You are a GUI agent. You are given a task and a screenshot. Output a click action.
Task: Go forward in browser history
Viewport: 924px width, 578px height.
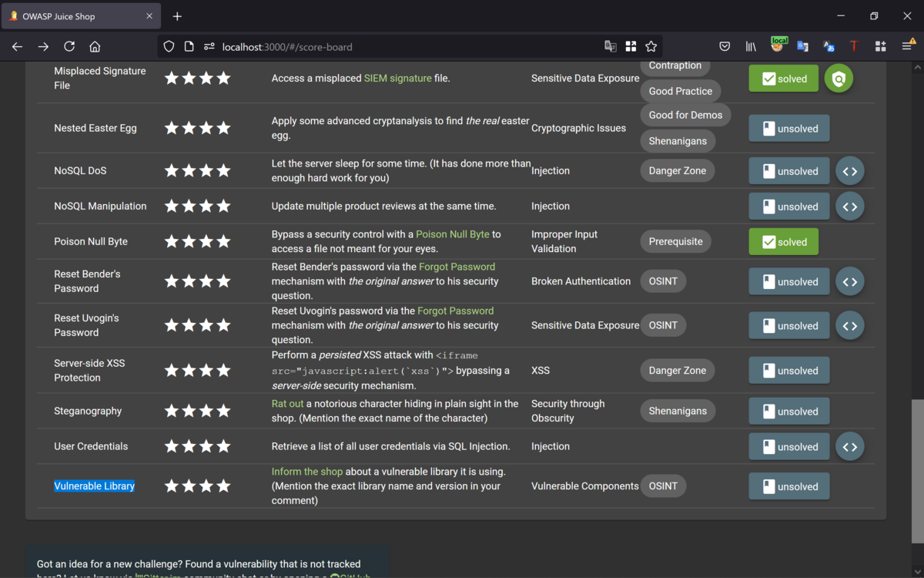click(x=43, y=46)
